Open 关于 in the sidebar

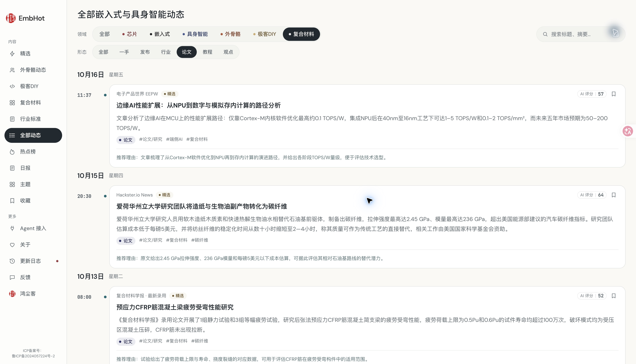click(33, 245)
